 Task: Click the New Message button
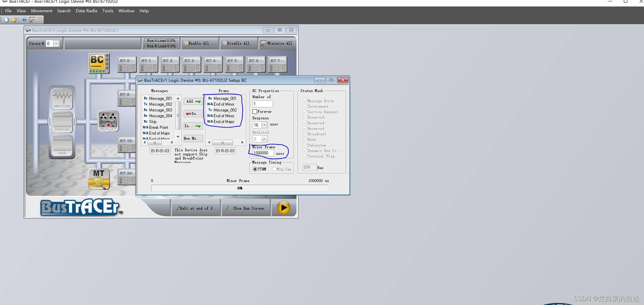point(193,139)
